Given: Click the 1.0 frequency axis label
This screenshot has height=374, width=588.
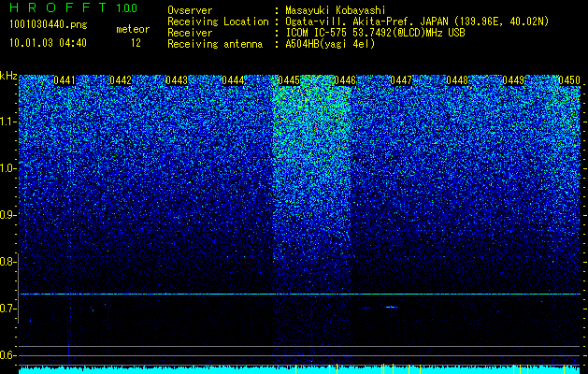Looking at the screenshot, I should [x=7, y=168].
